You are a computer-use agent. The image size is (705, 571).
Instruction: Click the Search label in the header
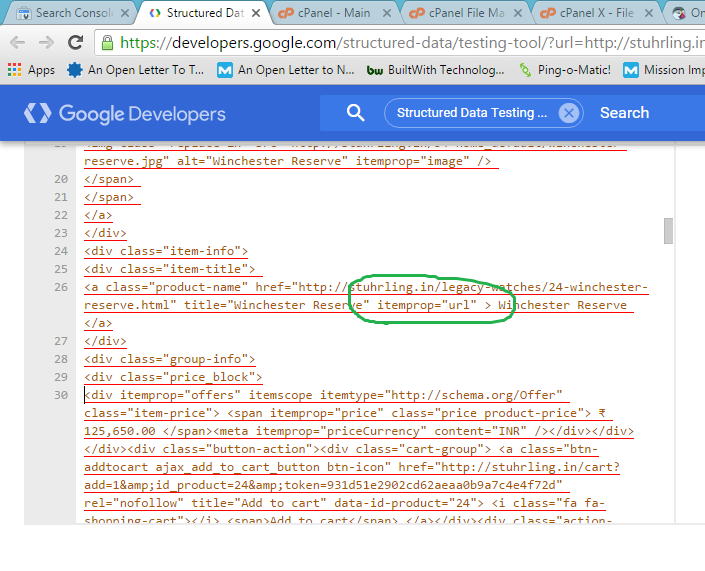coord(625,113)
